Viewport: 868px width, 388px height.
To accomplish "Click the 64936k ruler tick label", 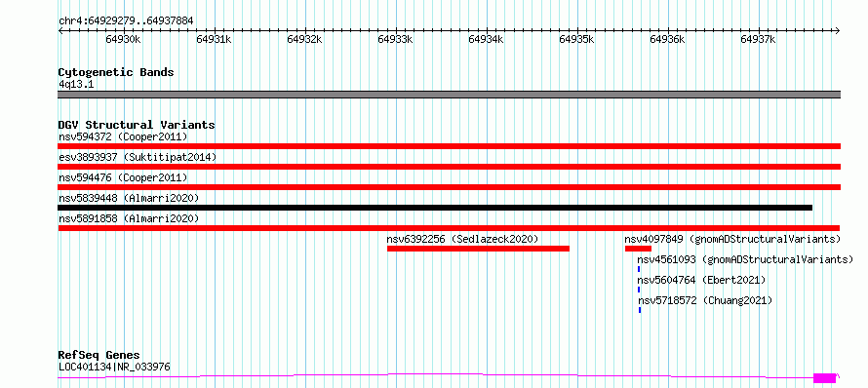I will click(668, 39).
